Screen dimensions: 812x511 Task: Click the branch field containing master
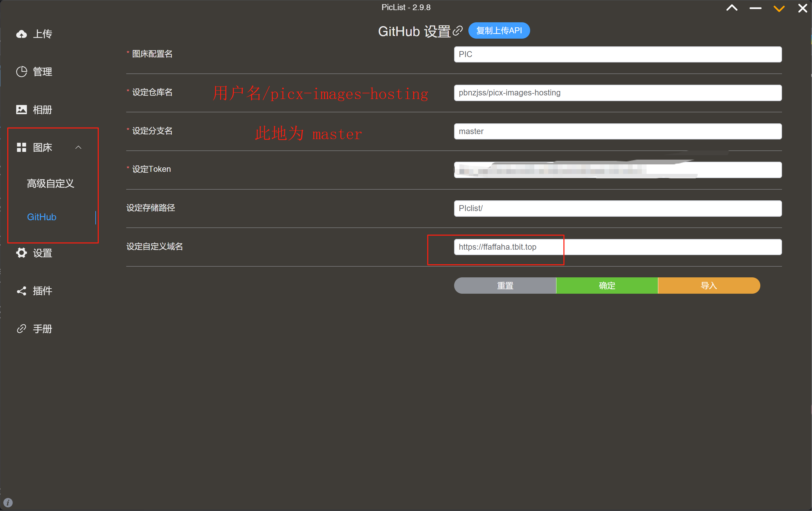617,131
